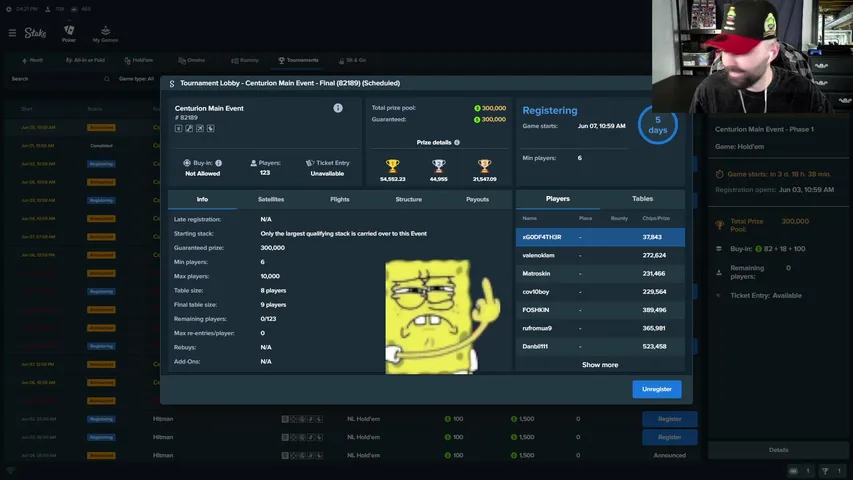The width and height of the screenshot is (853, 480).
Task: Click the info icon next to Centurion Main Event
Action: pyautogui.click(x=338, y=108)
